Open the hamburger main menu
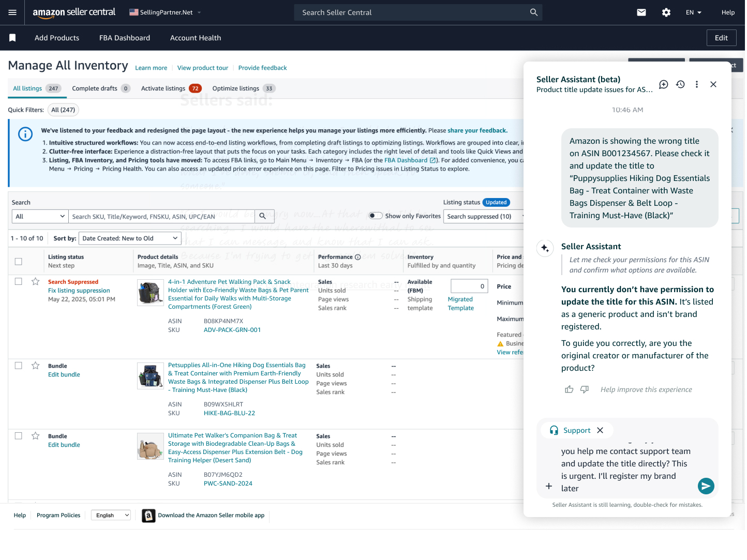The height and width of the screenshot is (560, 747). (x=12, y=12)
